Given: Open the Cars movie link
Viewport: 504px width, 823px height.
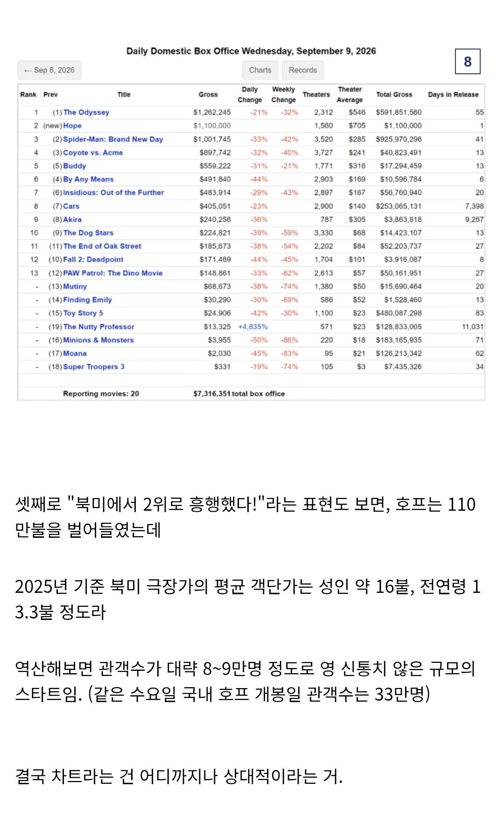Looking at the screenshot, I should click(71, 206).
